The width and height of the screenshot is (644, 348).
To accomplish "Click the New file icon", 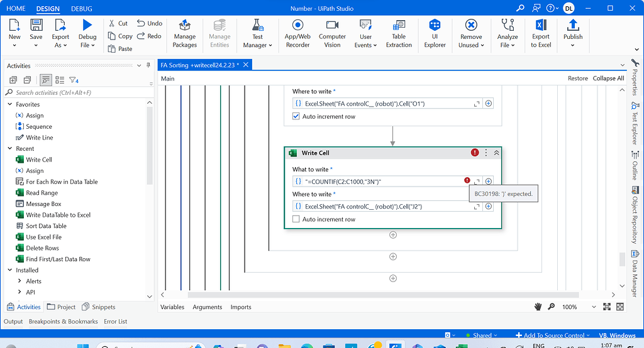I will pyautogui.click(x=14, y=25).
